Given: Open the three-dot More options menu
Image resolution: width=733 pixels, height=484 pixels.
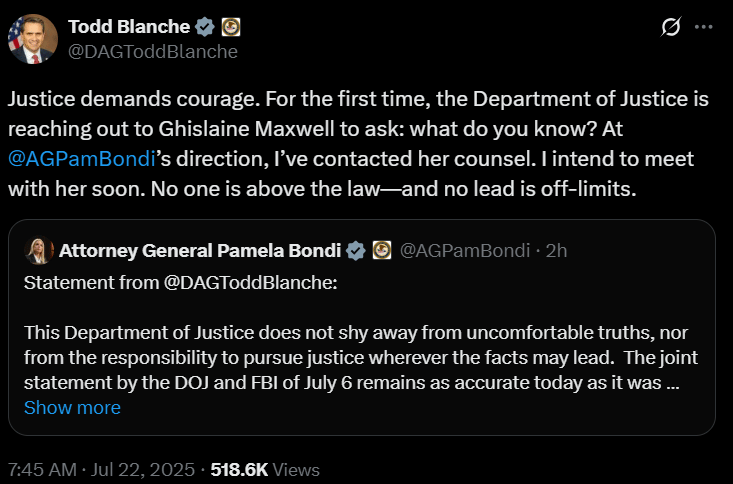Looking at the screenshot, I should click(705, 28).
